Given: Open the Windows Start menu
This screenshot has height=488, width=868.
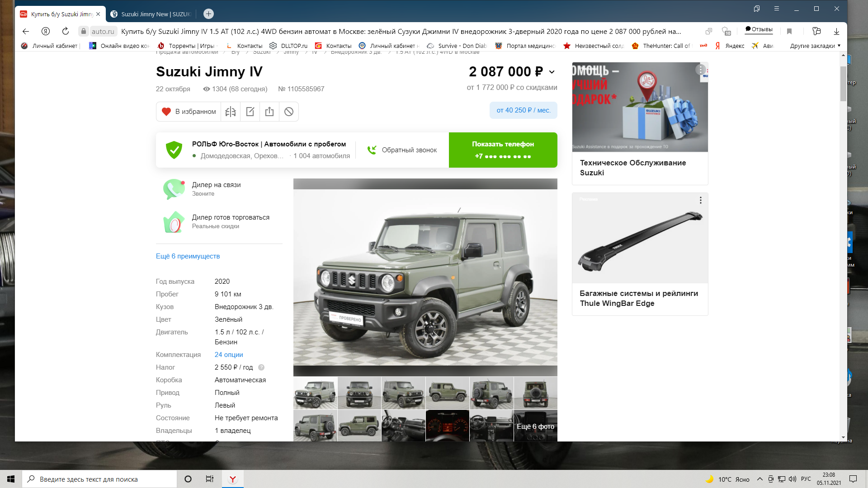Looking at the screenshot, I should (x=11, y=479).
